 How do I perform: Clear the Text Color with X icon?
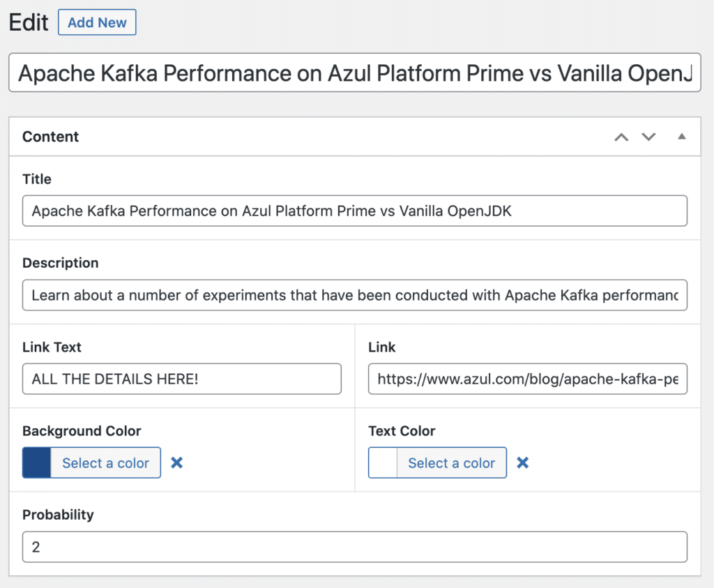523,462
